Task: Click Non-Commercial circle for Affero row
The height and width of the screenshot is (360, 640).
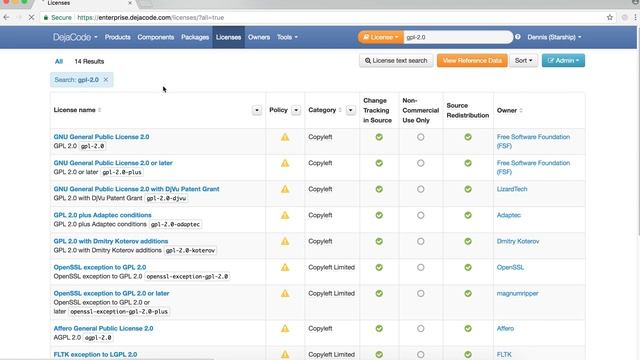Action: click(x=420, y=329)
